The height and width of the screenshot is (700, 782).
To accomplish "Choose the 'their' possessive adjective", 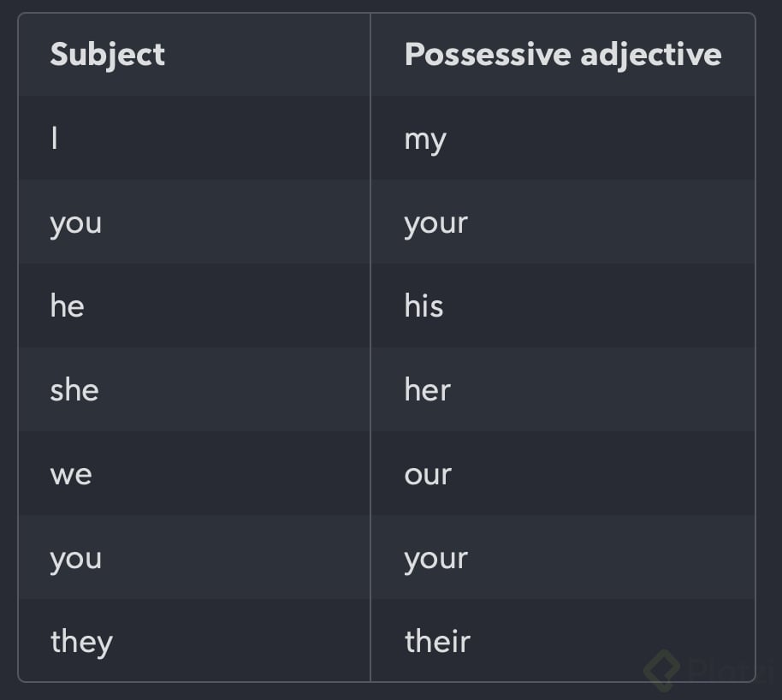I will [437, 641].
